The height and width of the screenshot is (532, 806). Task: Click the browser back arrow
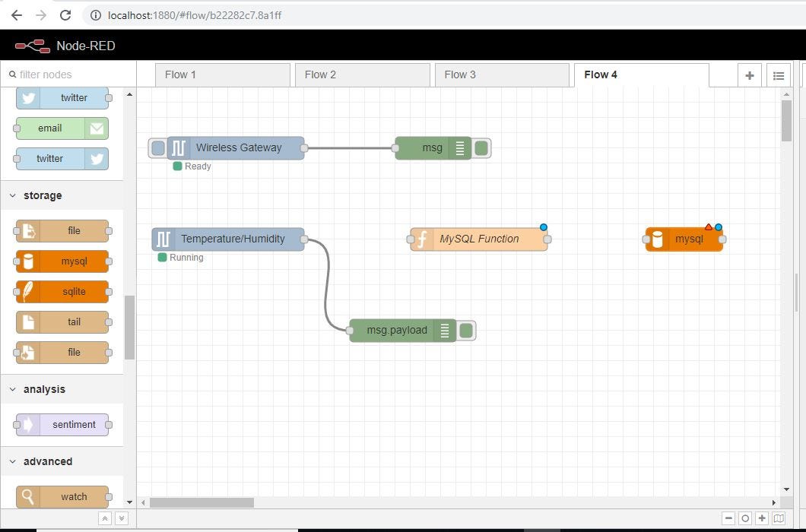click(x=17, y=15)
